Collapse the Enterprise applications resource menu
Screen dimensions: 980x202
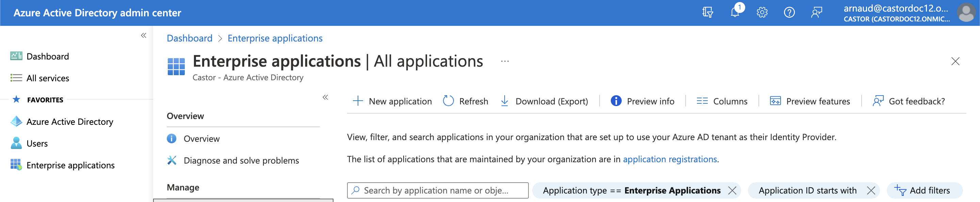[325, 97]
